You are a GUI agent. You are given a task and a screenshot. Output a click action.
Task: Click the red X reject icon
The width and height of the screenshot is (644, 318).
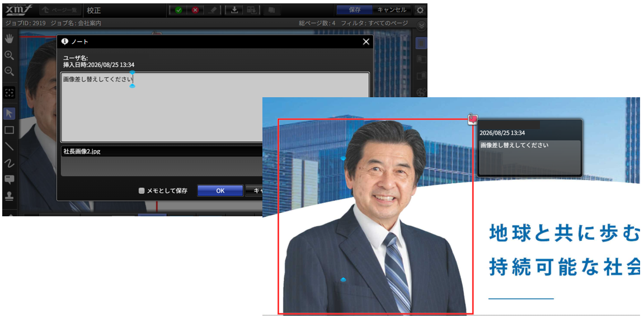pyautogui.click(x=195, y=10)
